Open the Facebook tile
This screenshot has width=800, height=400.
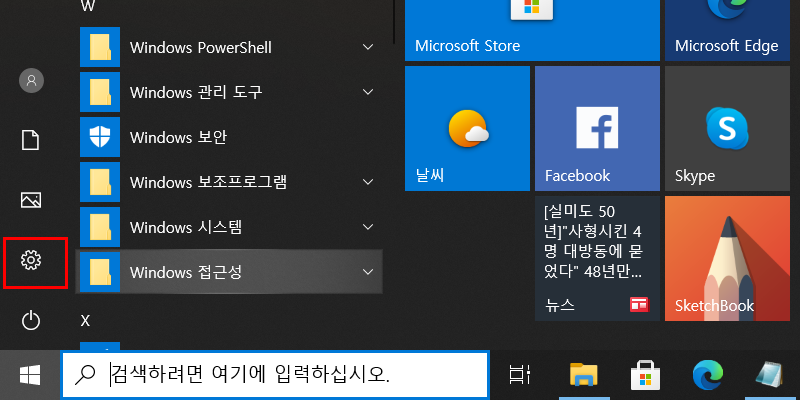click(597, 129)
